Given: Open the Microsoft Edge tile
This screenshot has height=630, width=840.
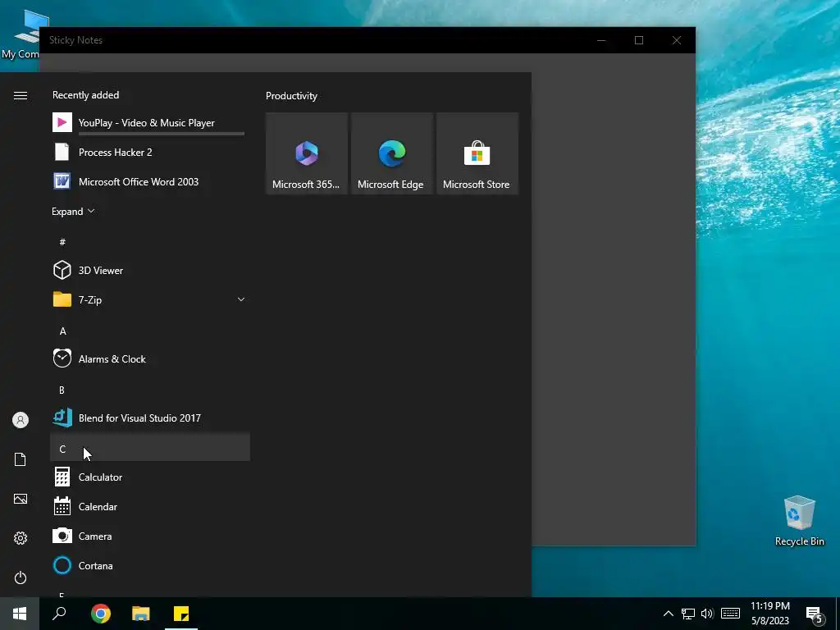Looking at the screenshot, I should (391, 153).
